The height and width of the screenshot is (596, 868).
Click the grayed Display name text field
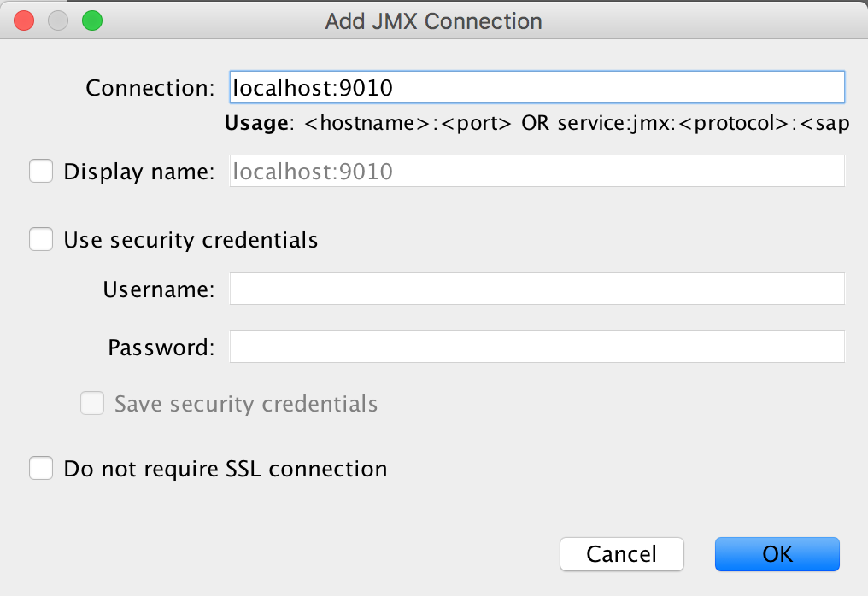537,171
